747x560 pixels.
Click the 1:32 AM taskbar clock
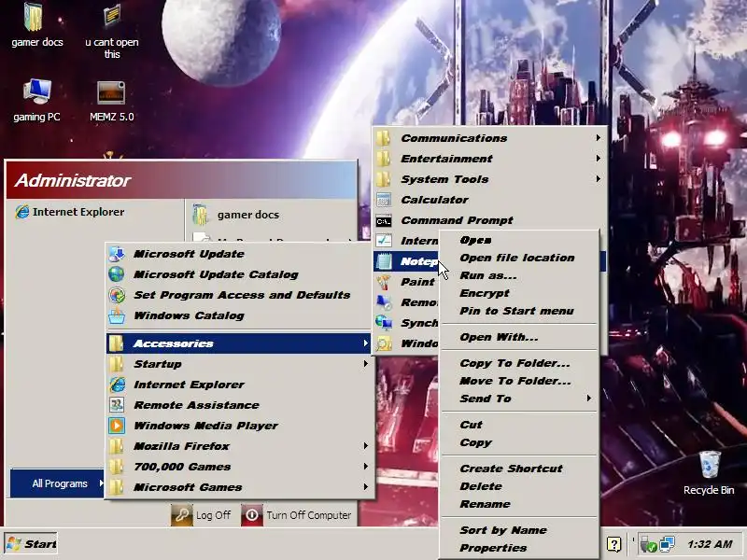point(710,544)
